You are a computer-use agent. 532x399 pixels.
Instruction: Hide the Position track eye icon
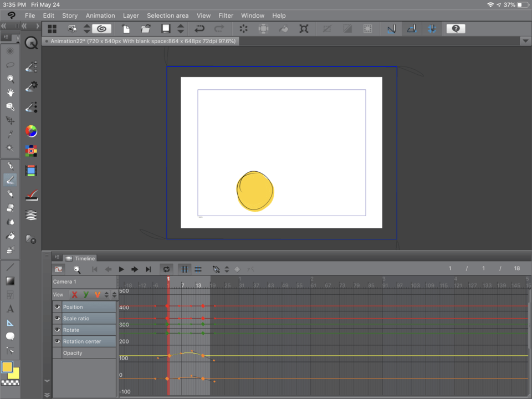[x=57, y=307]
